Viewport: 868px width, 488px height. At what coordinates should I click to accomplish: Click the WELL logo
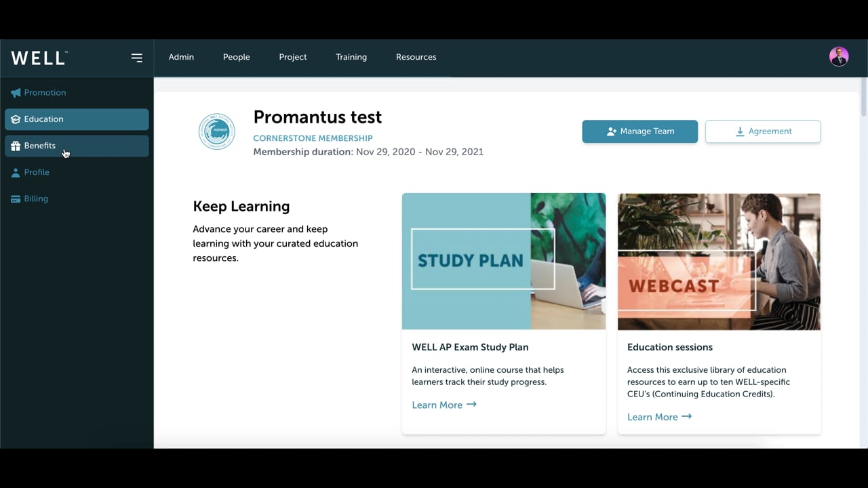tap(39, 58)
